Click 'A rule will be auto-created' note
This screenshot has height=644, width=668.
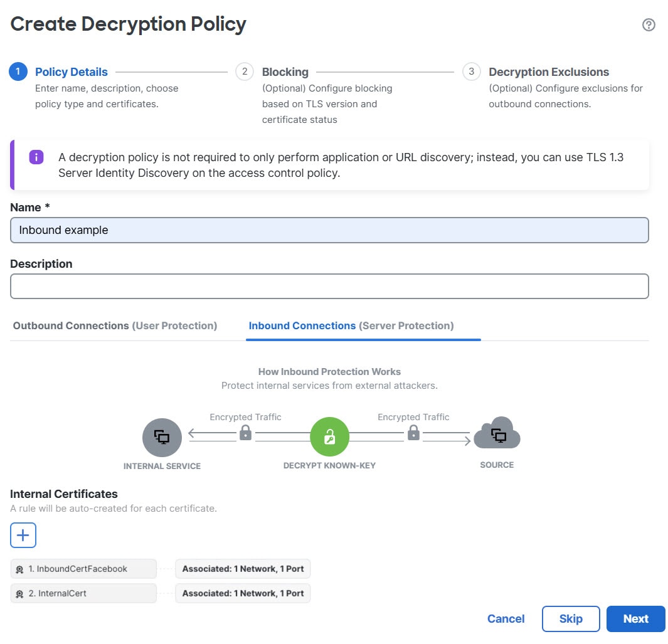coord(114,509)
